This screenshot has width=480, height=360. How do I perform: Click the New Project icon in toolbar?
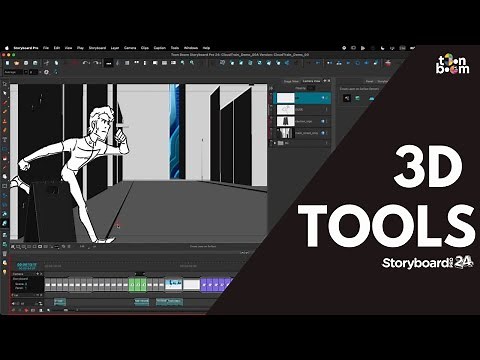tap(7, 63)
